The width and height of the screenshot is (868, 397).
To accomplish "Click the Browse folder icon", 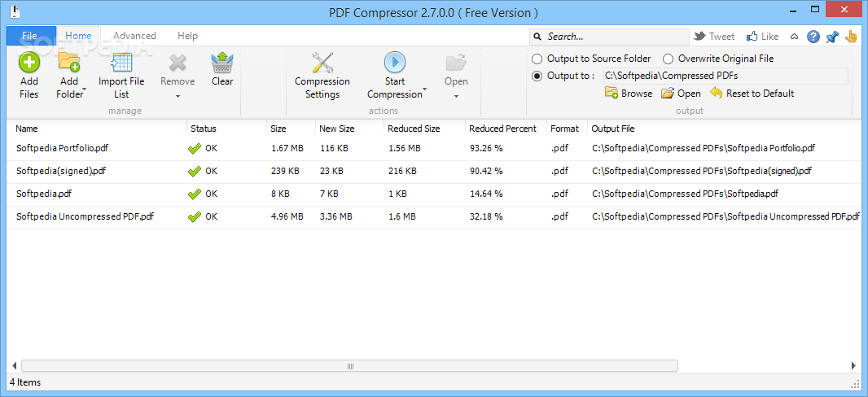I will tap(612, 94).
